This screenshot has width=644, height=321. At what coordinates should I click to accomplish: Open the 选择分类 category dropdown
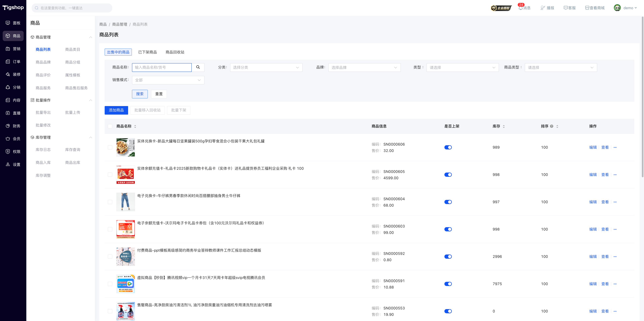click(x=266, y=68)
